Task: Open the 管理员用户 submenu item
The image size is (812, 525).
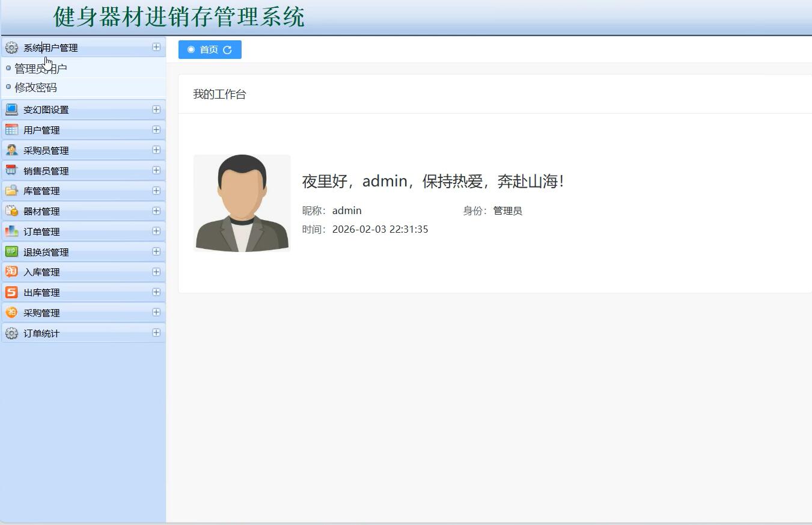Action: pos(41,69)
